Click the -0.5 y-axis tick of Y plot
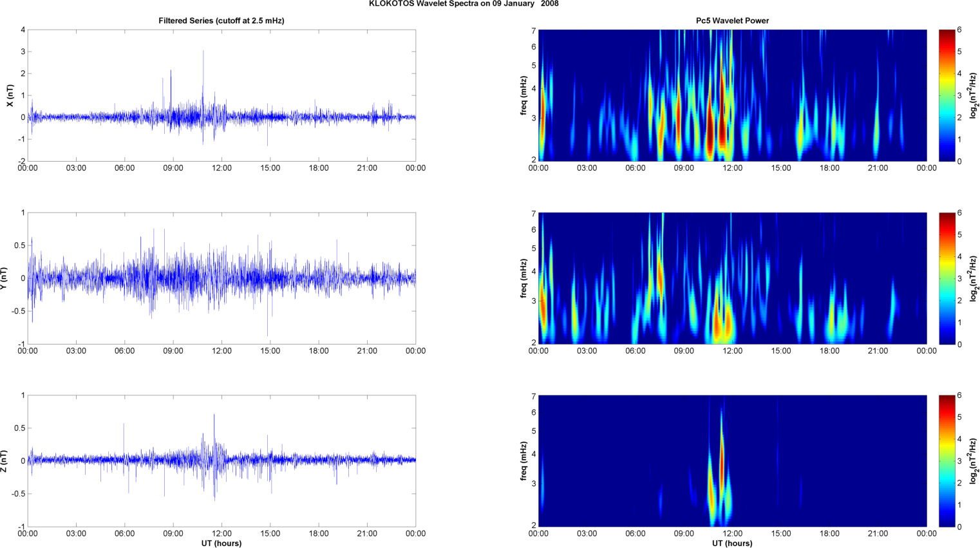 [x=17, y=311]
